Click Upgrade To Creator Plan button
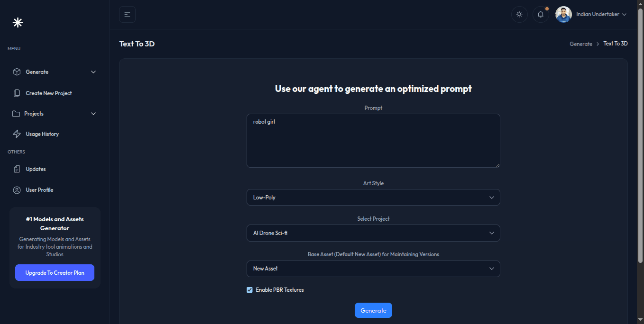This screenshot has width=644, height=324. coord(55,273)
